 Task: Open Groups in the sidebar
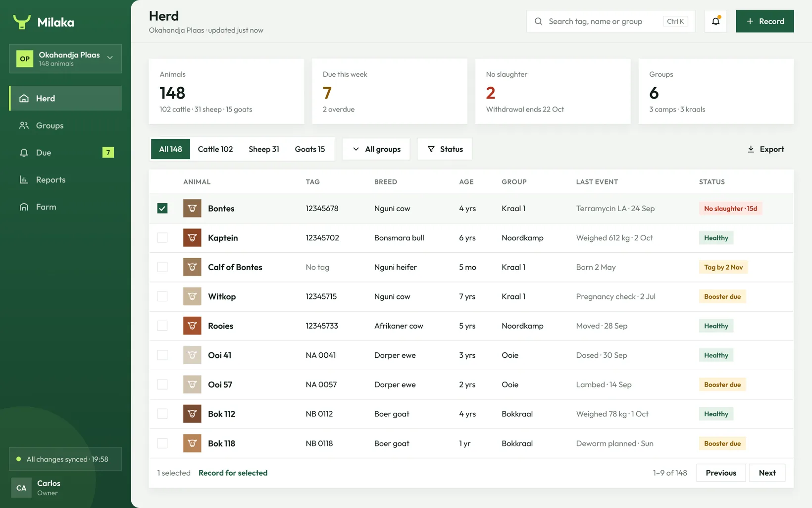click(65, 125)
